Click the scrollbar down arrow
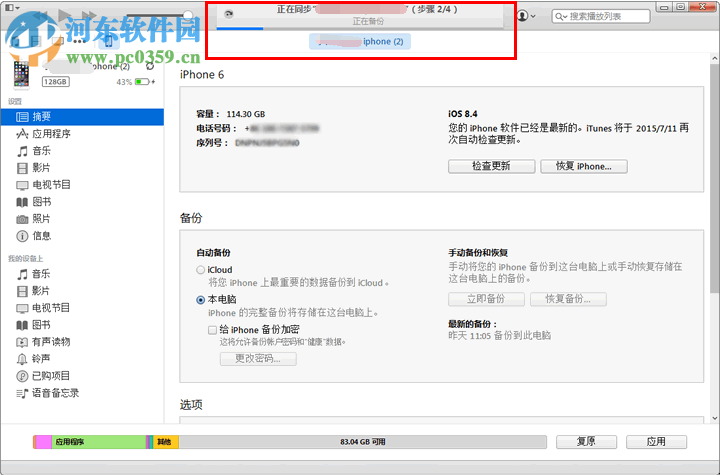Viewport: 720px width, 475px height. click(714, 418)
